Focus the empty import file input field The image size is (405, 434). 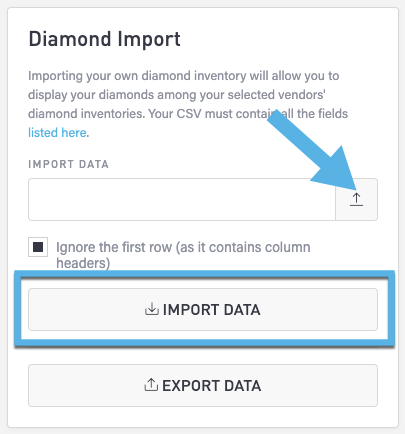coord(182,199)
